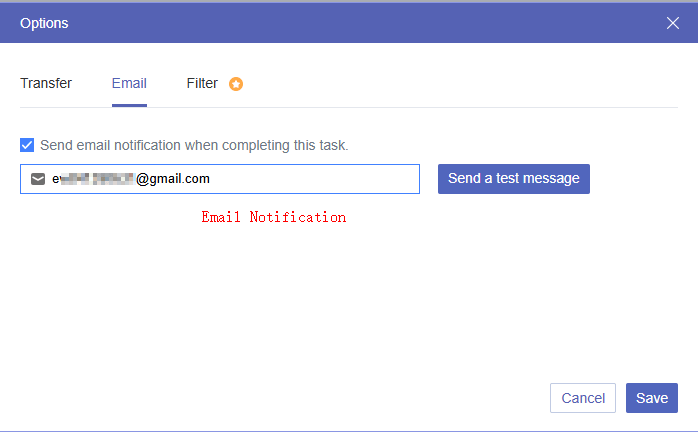
Task: Cancel the Options dialog
Action: coord(582,398)
